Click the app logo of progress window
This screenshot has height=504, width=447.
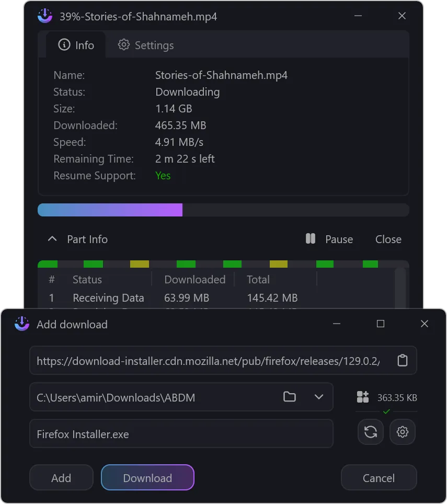[x=45, y=16]
